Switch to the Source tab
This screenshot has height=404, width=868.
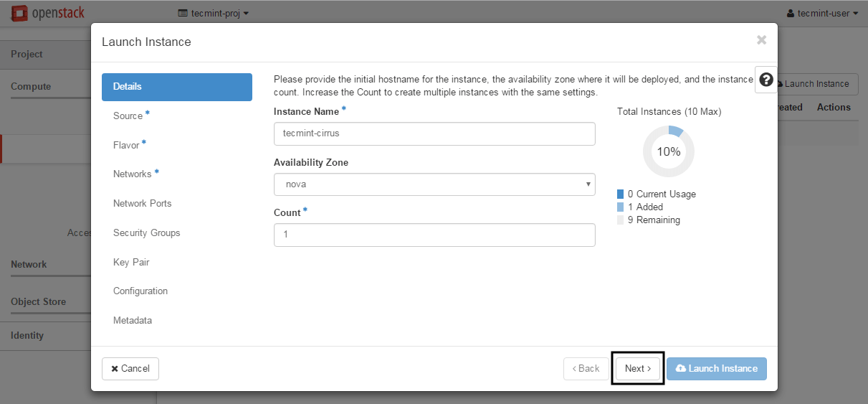(x=128, y=116)
